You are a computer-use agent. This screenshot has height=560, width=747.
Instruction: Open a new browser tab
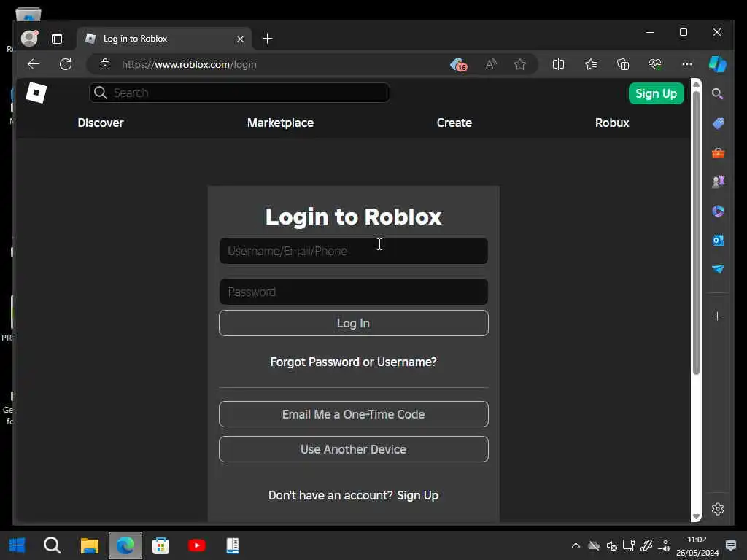(x=267, y=39)
